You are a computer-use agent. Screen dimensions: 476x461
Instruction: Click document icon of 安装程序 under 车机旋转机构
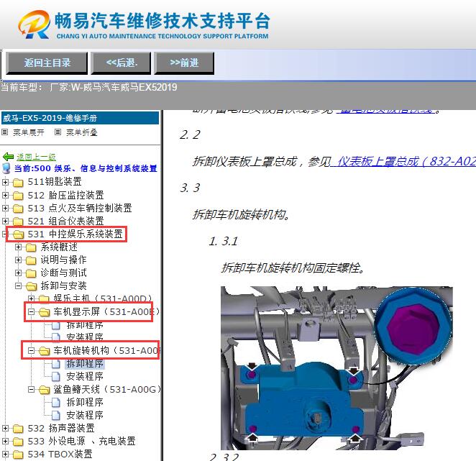point(56,377)
